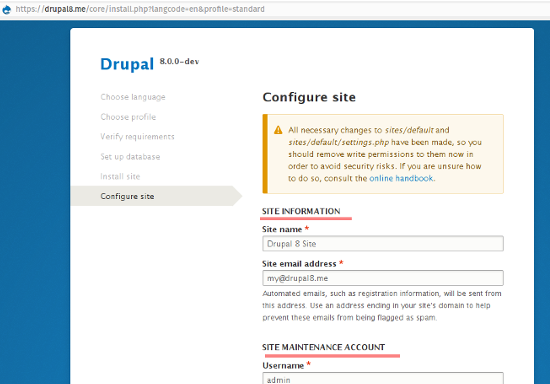The height and width of the screenshot is (384, 550).
Task: Click the Site name label
Action: pyautogui.click(x=282, y=229)
